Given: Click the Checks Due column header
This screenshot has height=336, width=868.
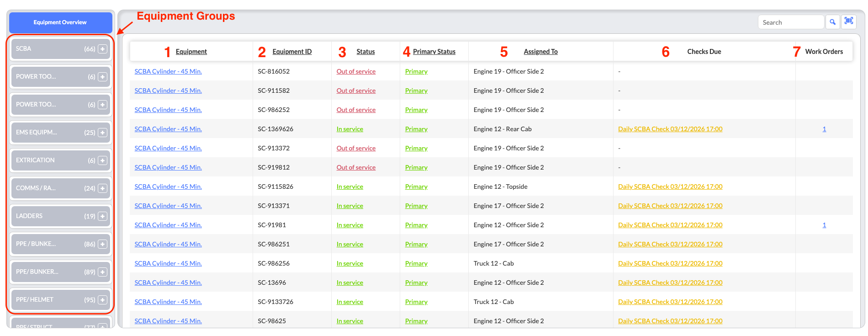Looking at the screenshot, I should [704, 52].
